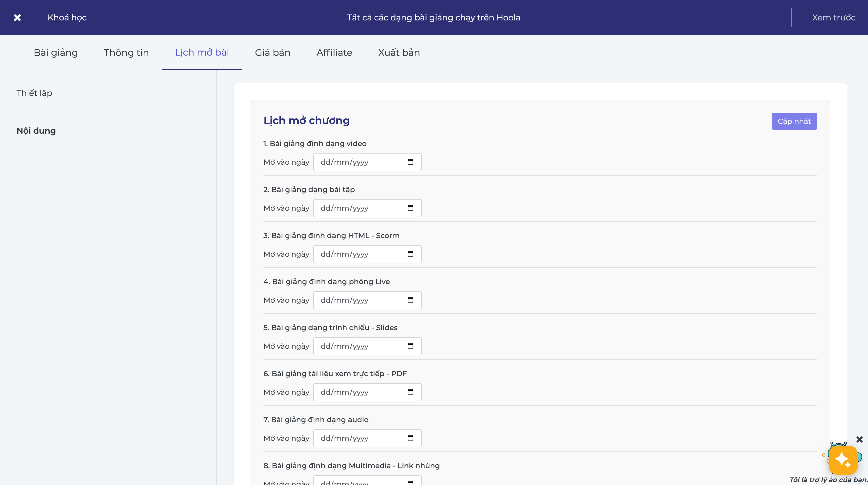Open calendar picker for bài tập lesson

point(410,208)
